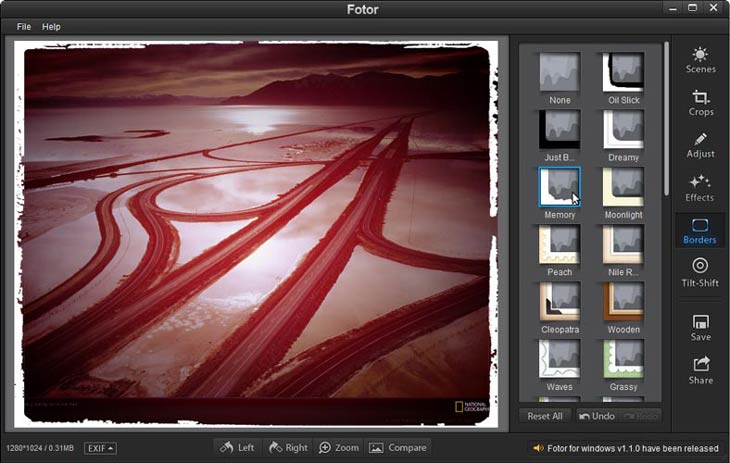The image size is (730, 463).
Task: Rotate the image right
Action: click(x=289, y=447)
